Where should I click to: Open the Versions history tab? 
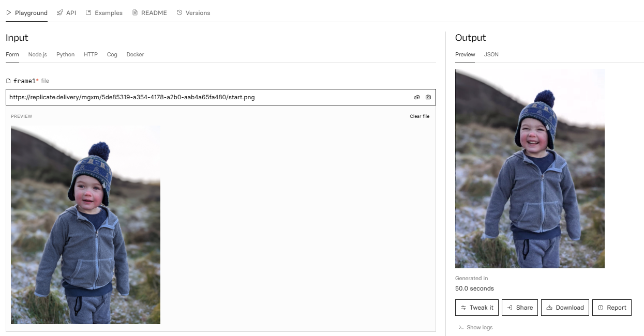click(193, 13)
